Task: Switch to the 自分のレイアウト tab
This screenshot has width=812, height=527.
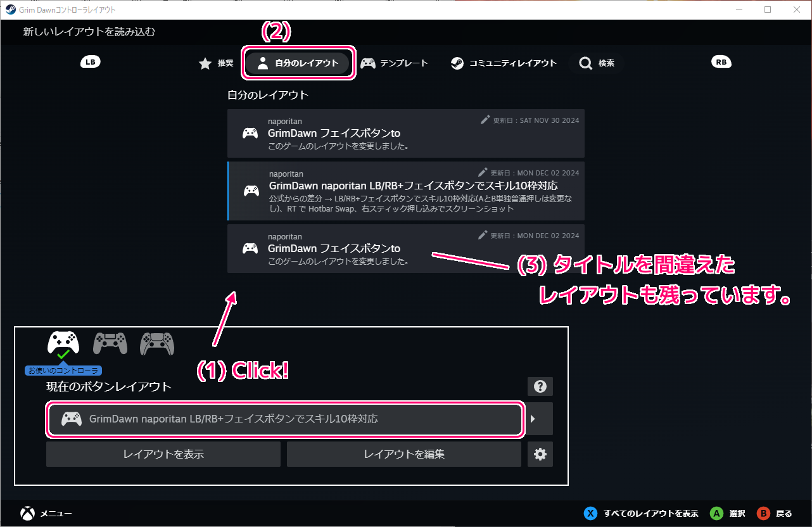Action: 298,63
